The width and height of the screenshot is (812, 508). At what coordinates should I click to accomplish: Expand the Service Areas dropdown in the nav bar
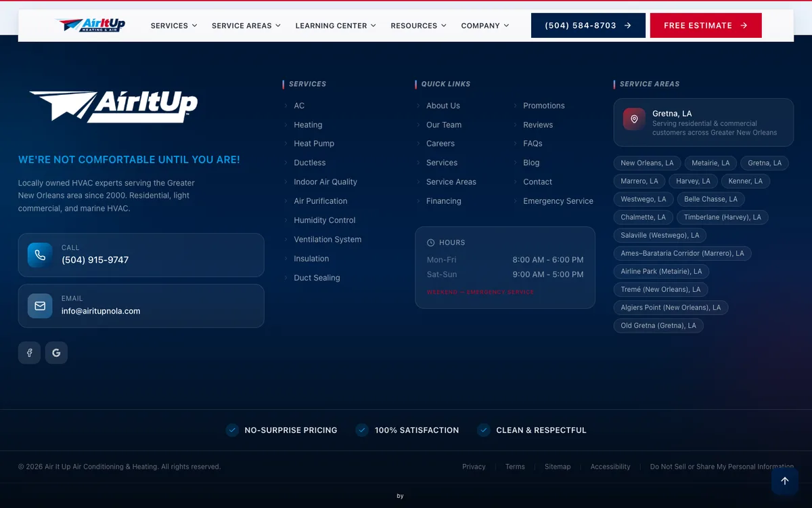[246, 26]
